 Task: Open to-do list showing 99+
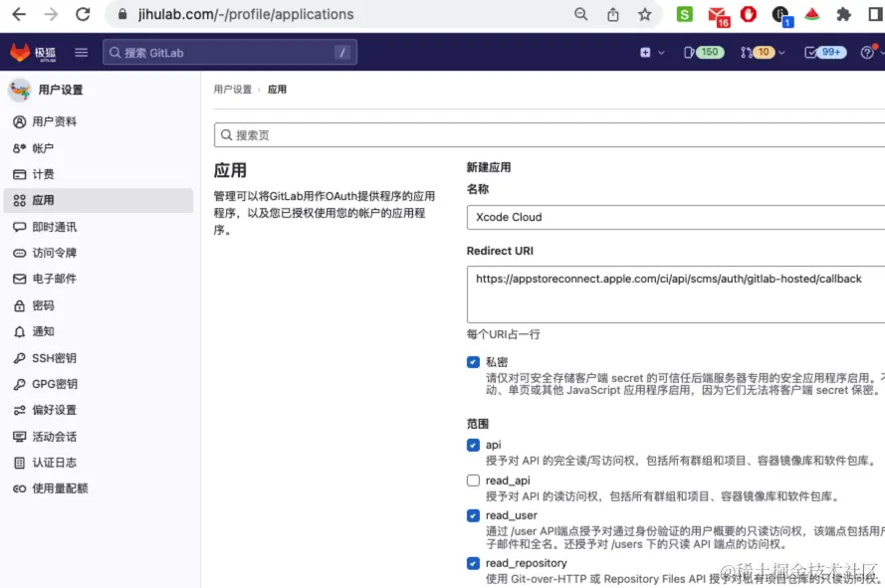click(825, 53)
